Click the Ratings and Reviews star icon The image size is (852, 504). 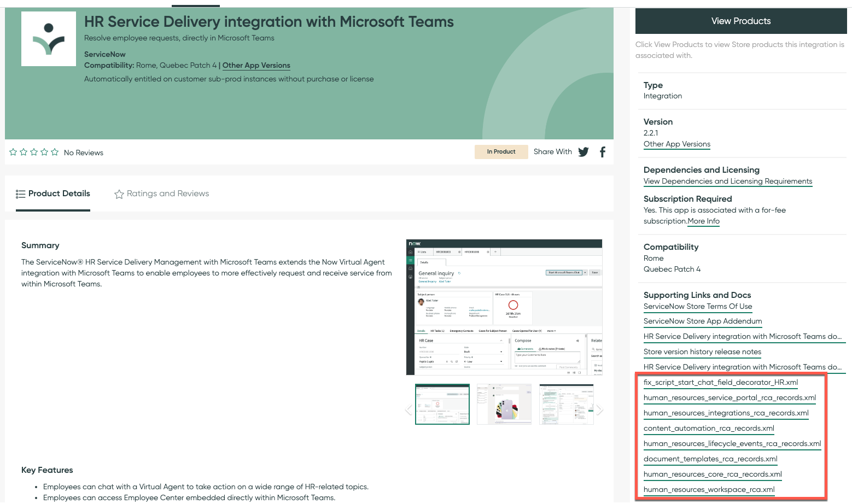pyautogui.click(x=119, y=194)
